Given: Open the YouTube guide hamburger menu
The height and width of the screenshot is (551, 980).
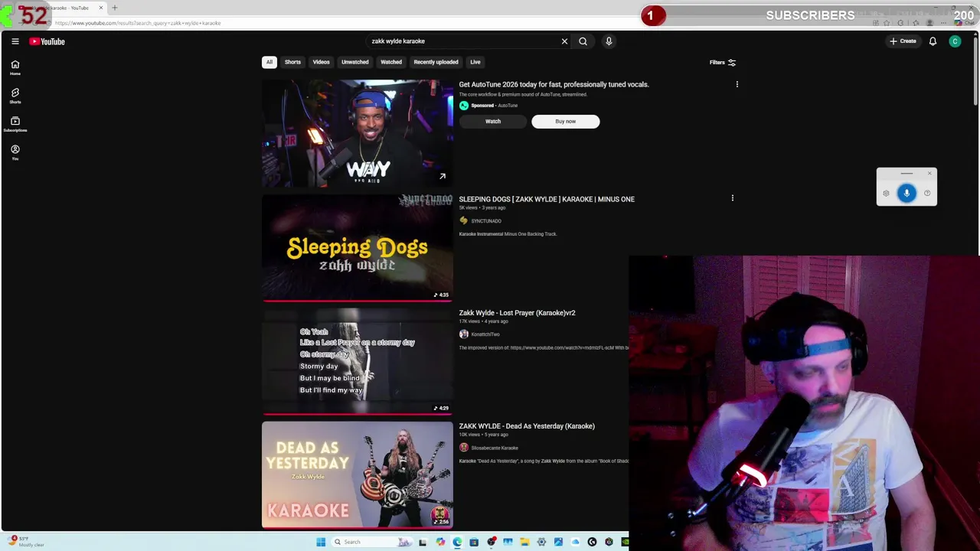Looking at the screenshot, I should click(x=15, y=41).
